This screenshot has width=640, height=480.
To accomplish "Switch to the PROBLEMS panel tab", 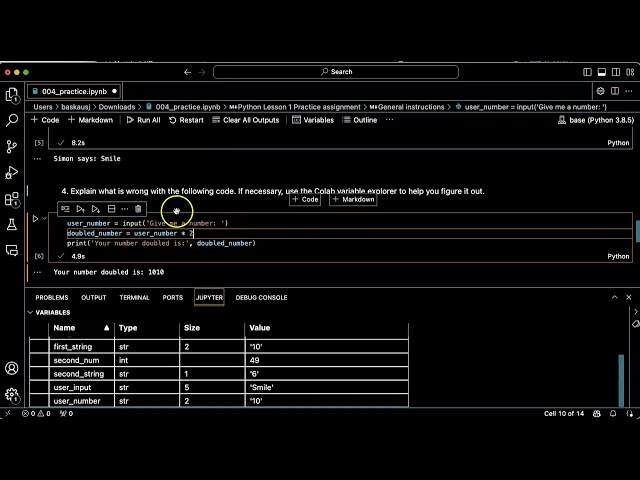I will pyautogui.click(x=52, y=297).
